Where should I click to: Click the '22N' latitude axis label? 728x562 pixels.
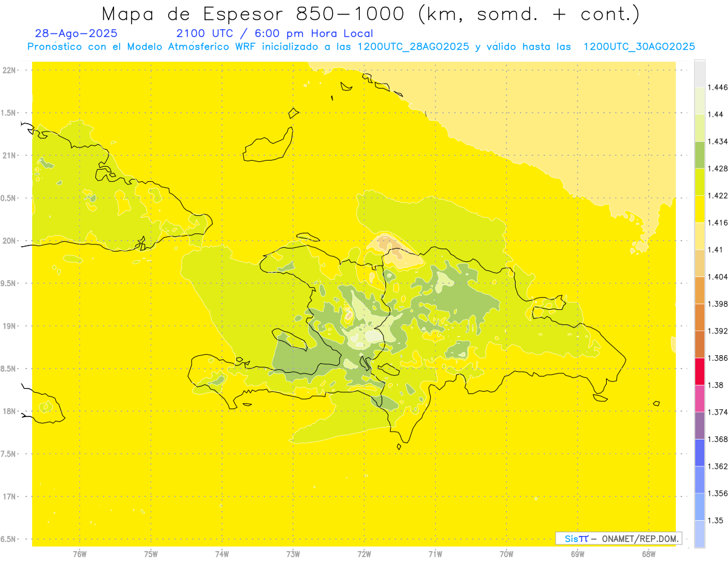click(x=9, y=70)
